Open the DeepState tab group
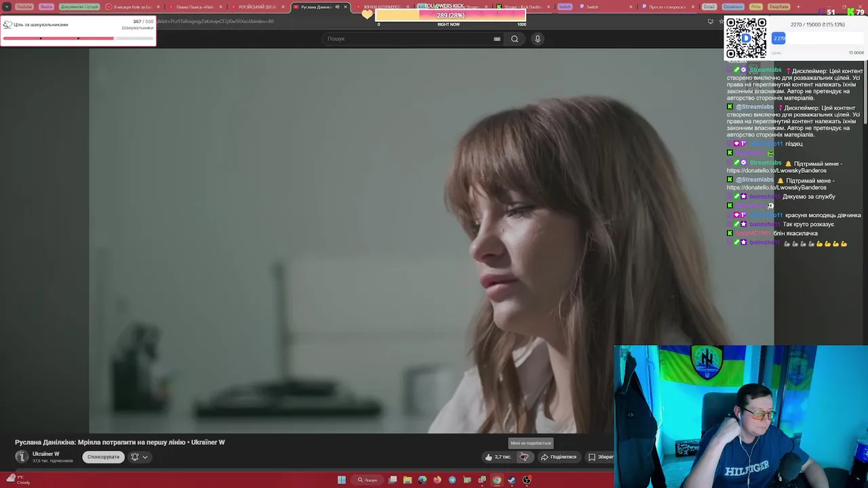Viewport: 868px width, 488px height. point(778,7)
